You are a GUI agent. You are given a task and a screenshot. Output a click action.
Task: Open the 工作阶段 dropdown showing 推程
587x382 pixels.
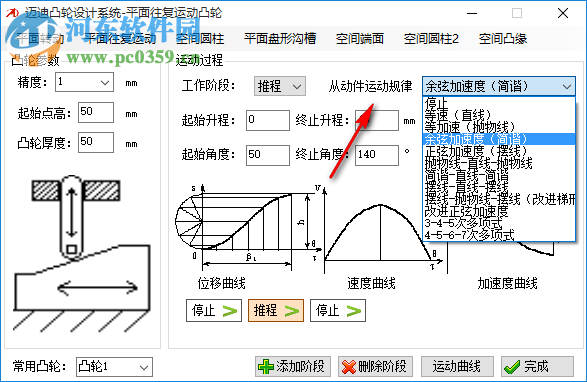(280, 86)
